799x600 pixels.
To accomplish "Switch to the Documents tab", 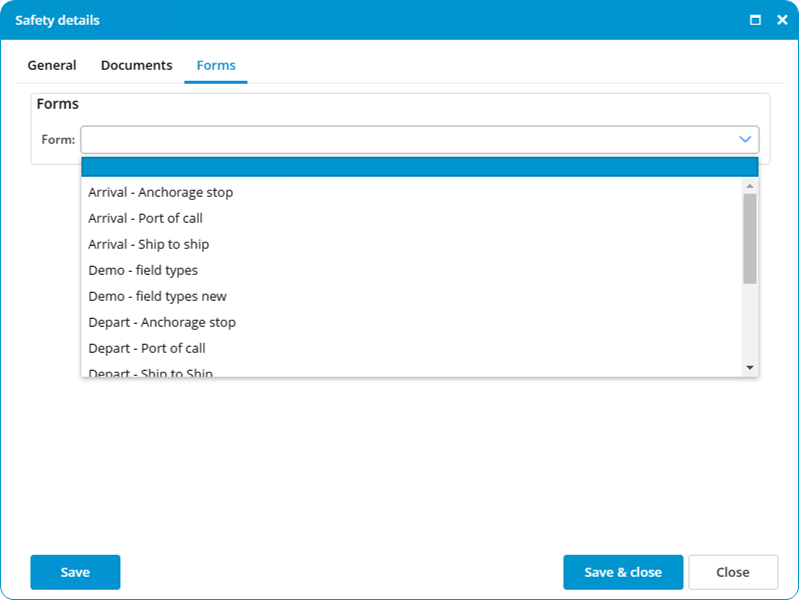I will [x=137, y=65].
